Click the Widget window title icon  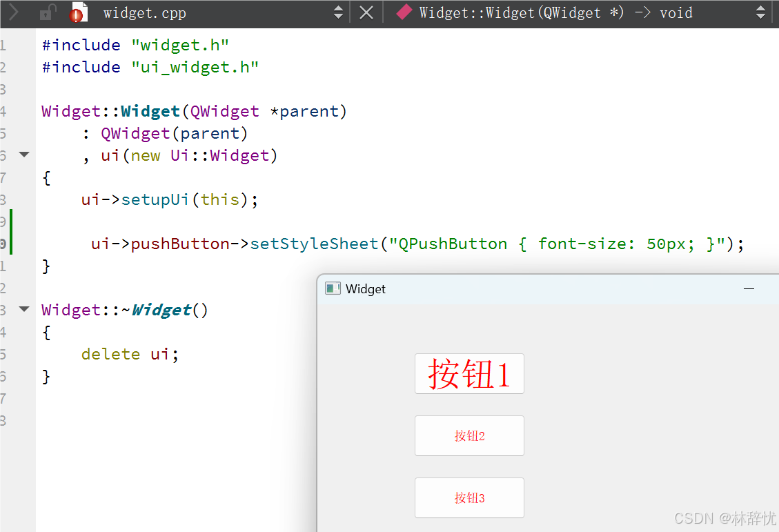click(x=333, y=288)
